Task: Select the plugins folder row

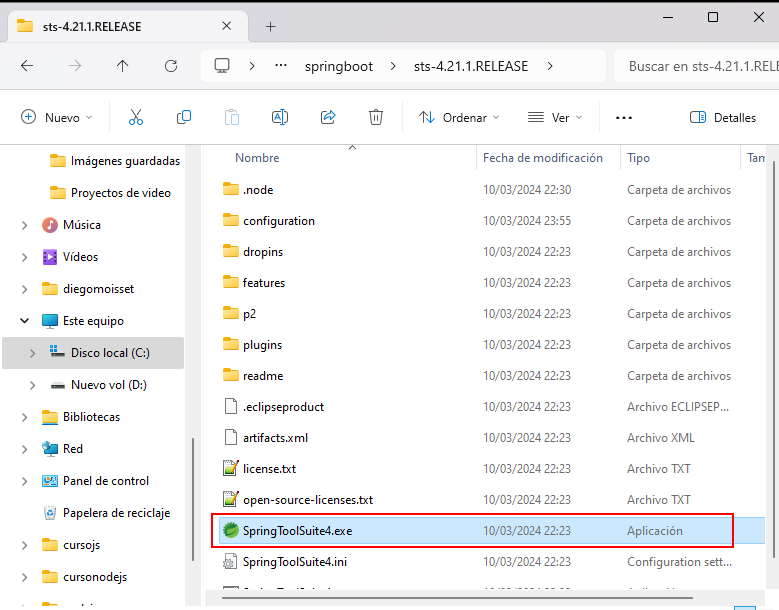Action: [x=492, y=344]
